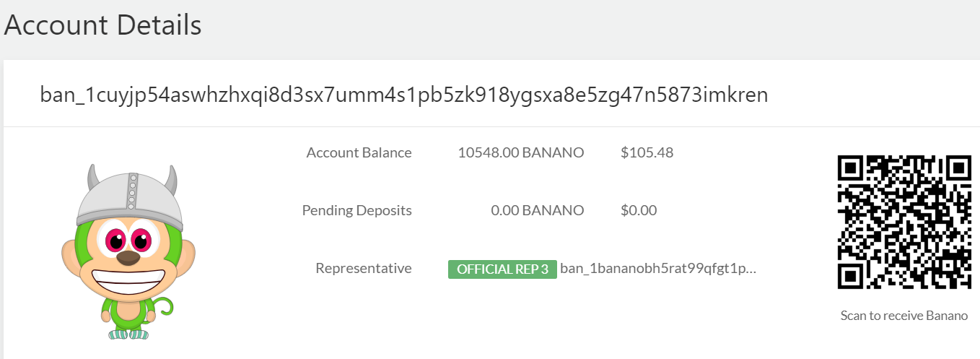The image size is (980, 359).
Task: Click the Account Details page heading
Action: 102,26
